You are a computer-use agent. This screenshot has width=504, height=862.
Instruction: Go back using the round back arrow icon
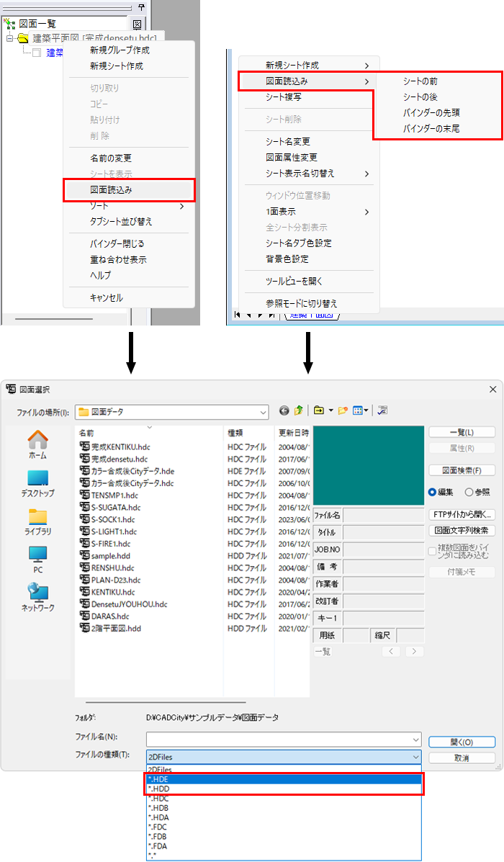click(284, 410)
